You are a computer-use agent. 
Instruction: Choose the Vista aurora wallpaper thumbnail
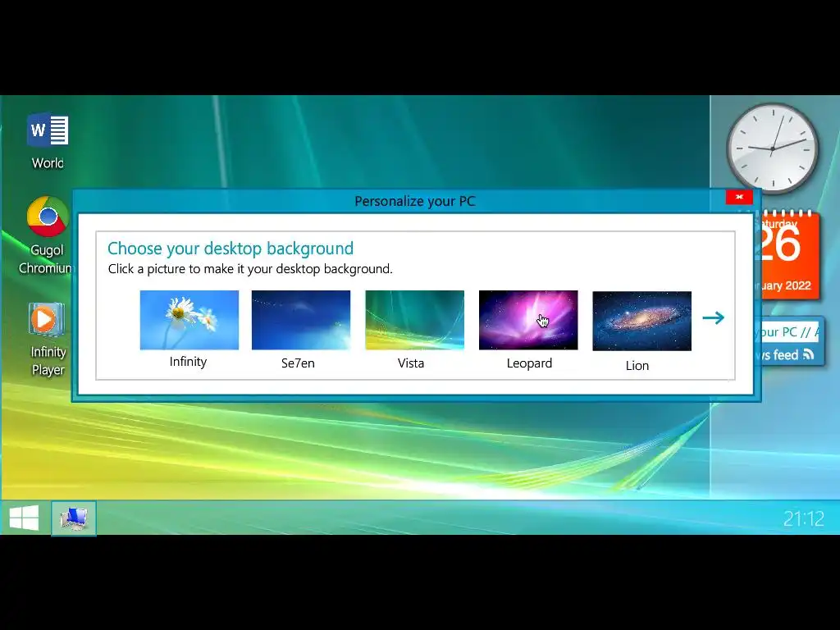pyautogui.click(x=414, y=320)
